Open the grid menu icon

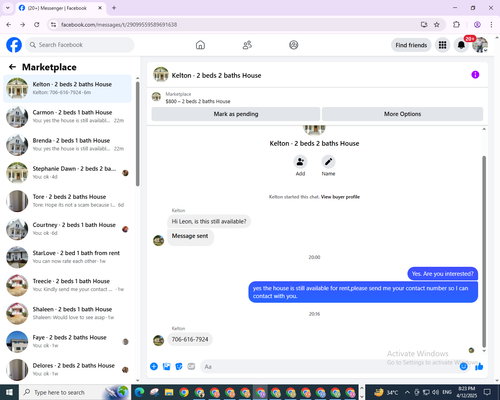(x=442, y=45)
